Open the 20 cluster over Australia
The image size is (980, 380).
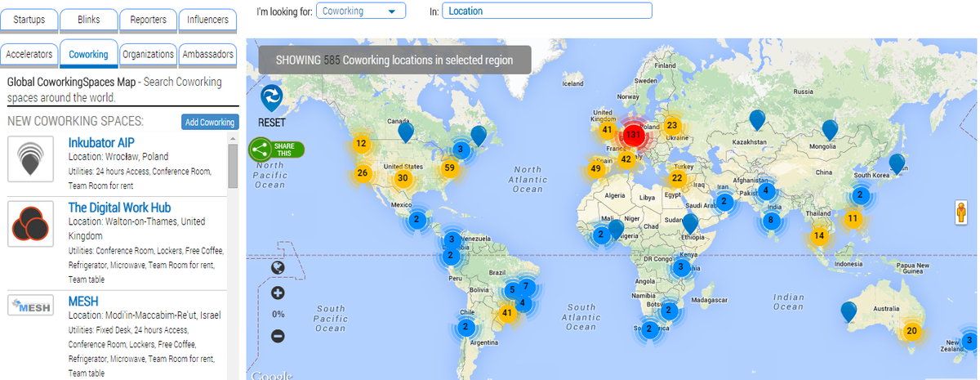[x=912, y=331]
